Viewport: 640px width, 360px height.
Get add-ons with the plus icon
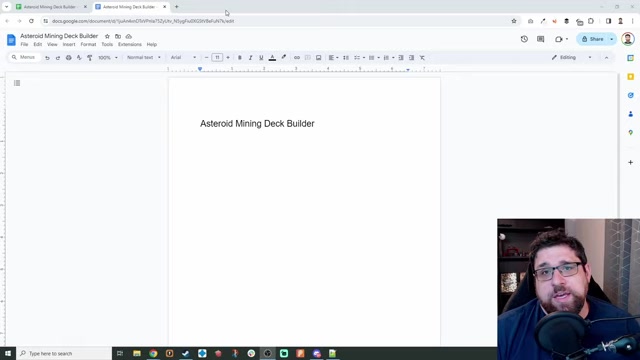point(631,162)
